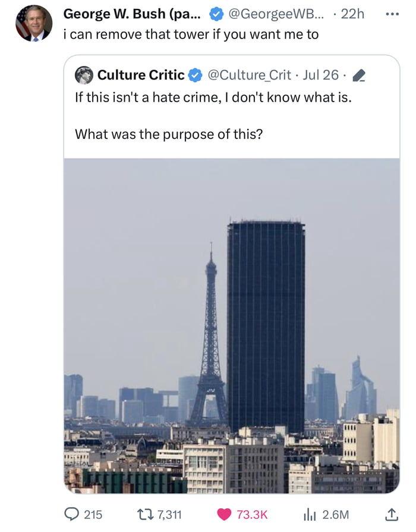Click the 7,311 reposts count

coord(169,515)
